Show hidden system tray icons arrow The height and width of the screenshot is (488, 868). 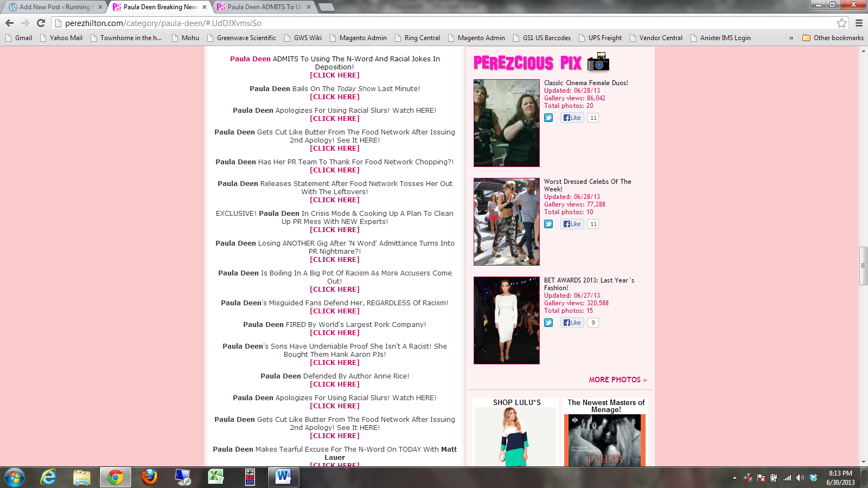[x=735, y=478]
